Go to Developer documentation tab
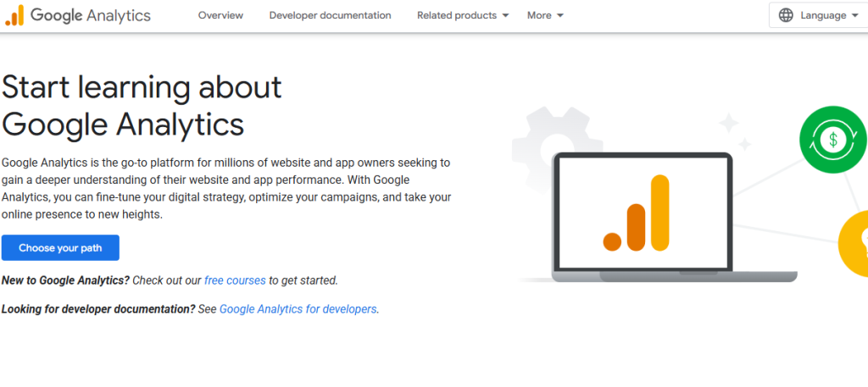 330,15
